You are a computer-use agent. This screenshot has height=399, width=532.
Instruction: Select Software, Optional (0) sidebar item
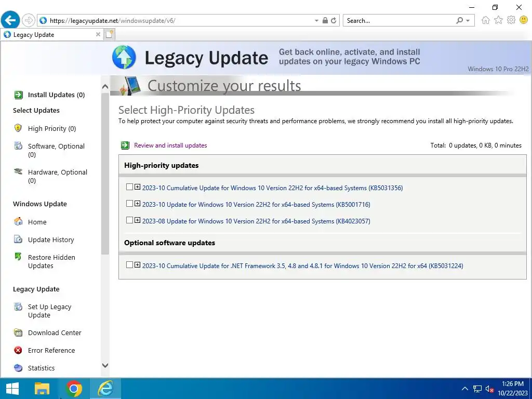click(56, 150)
